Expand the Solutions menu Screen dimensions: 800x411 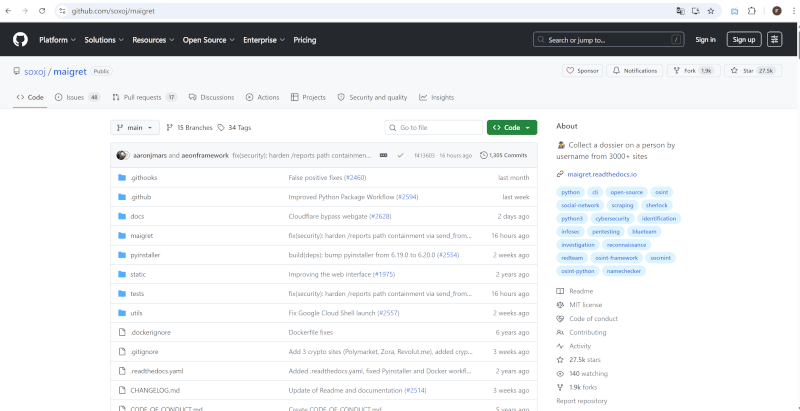pyautogui.click(x=104, y=40)
